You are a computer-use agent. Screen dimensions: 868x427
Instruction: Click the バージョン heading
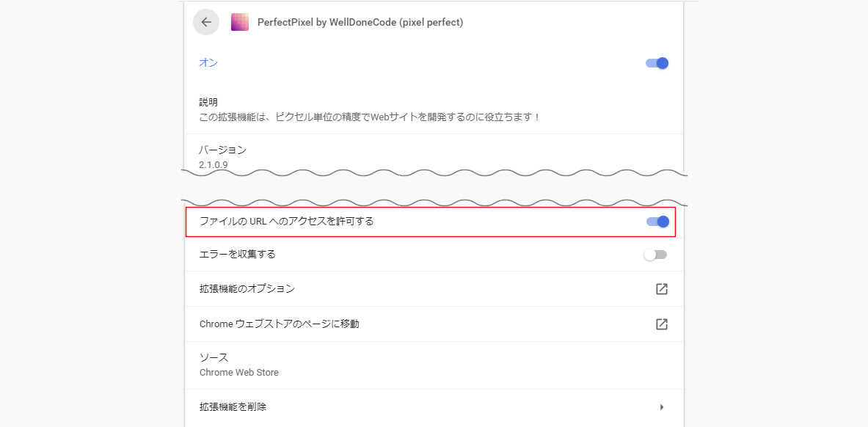222,150
